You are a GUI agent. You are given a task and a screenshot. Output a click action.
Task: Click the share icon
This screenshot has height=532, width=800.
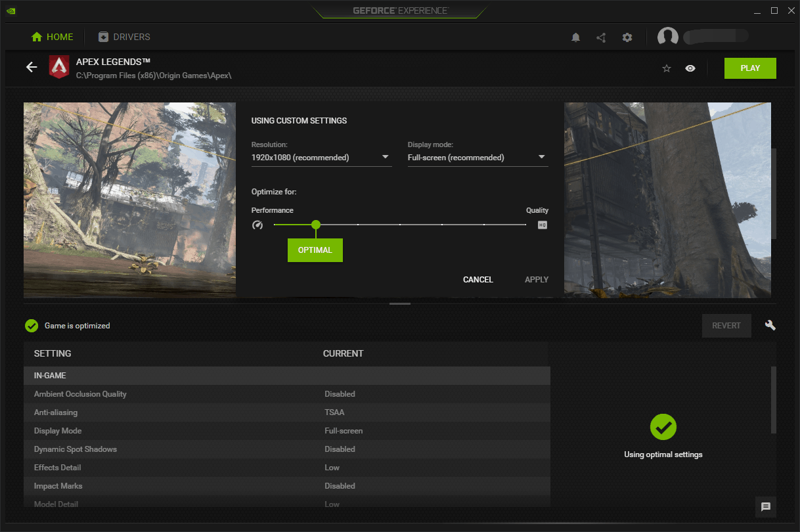click(x=601, y=37)
